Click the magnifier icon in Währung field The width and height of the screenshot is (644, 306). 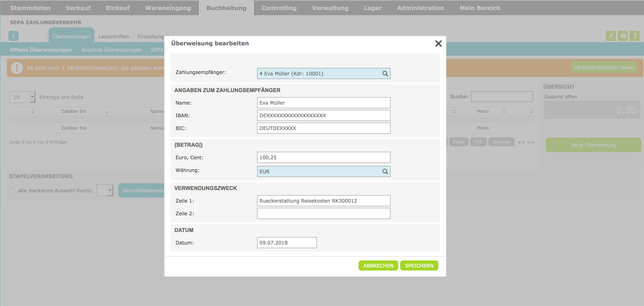[x=385, y=172]
